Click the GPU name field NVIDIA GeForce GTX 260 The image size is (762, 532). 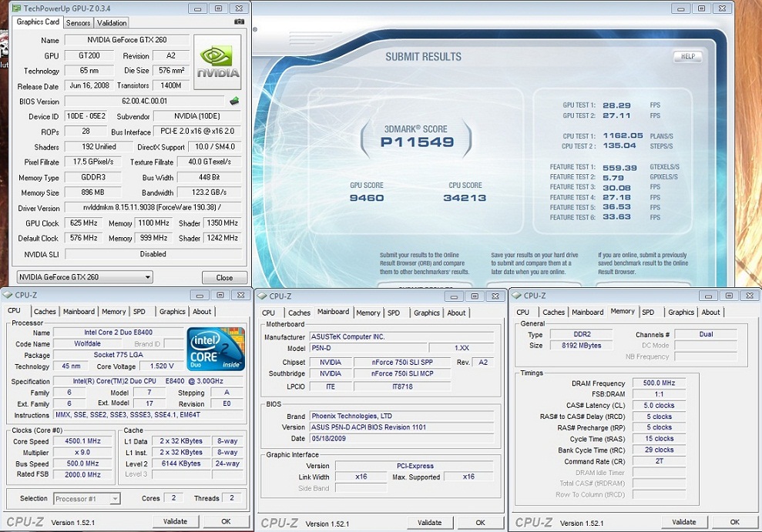click(x=127, y=40)
